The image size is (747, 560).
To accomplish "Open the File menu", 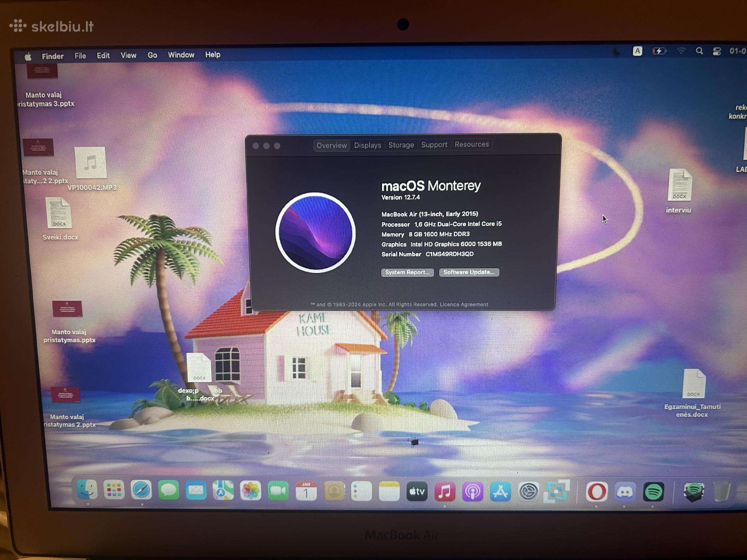I will pos(80,56).
